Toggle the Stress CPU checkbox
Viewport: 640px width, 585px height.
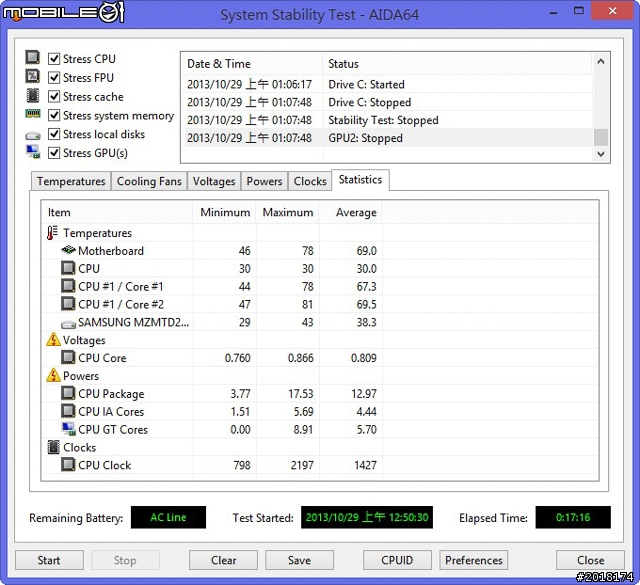(x=54, y=59)
